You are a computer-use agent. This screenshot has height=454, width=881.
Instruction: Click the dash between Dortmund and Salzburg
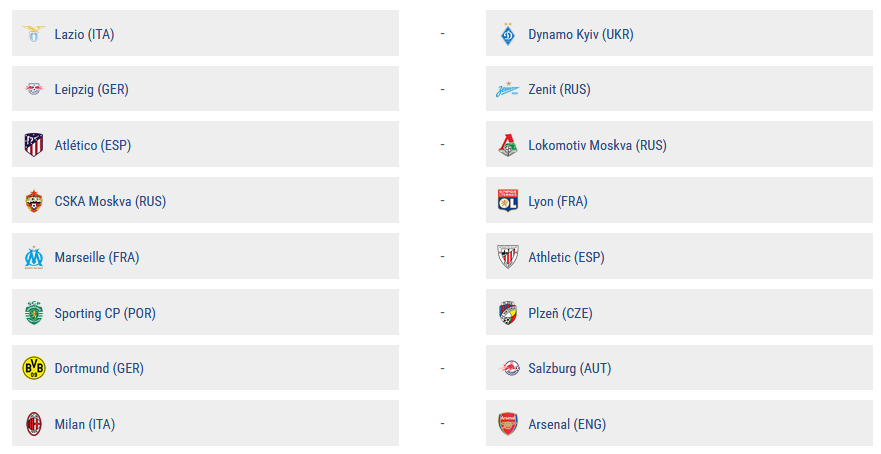(x=443, y=368)
